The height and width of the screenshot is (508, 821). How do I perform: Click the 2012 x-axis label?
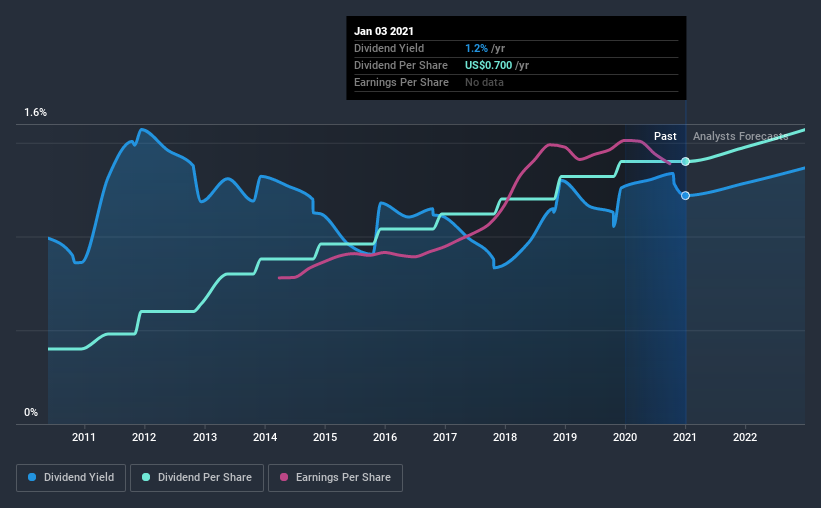point(144,437)
